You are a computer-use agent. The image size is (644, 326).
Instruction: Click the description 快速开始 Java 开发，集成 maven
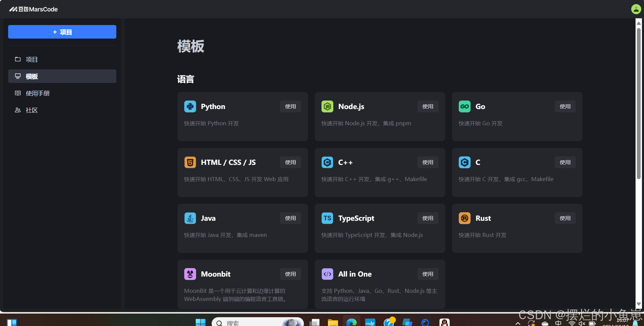(x=225, y=235)
